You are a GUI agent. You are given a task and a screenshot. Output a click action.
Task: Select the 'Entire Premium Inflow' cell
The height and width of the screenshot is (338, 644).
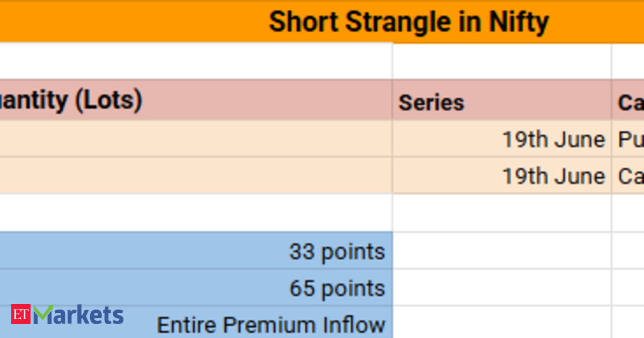(196, 322)
